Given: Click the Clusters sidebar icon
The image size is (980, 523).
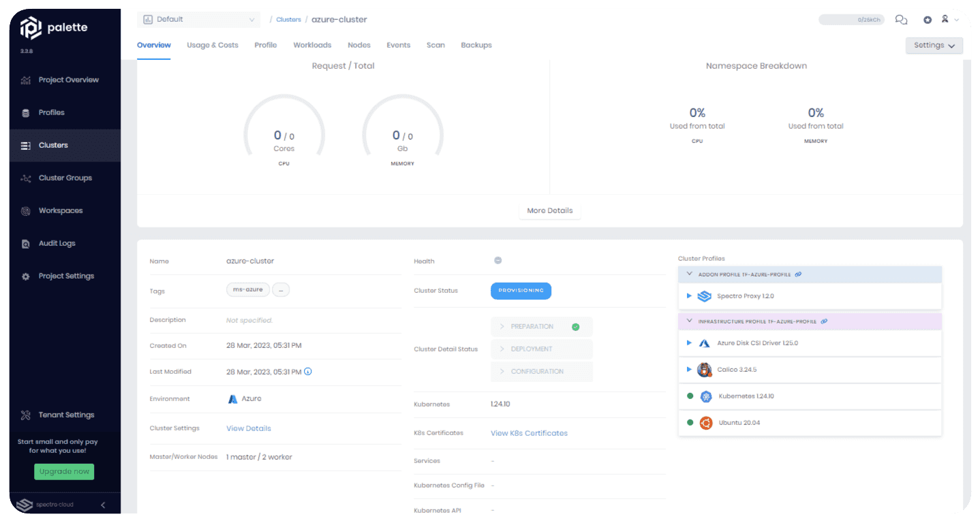Looking at the screenshot, I should 26,146.
